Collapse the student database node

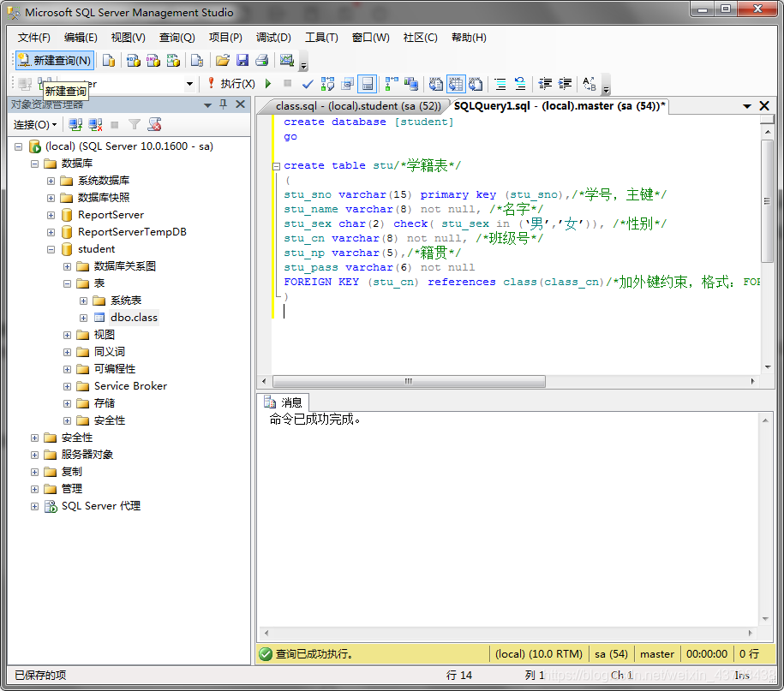coord(51,249)
